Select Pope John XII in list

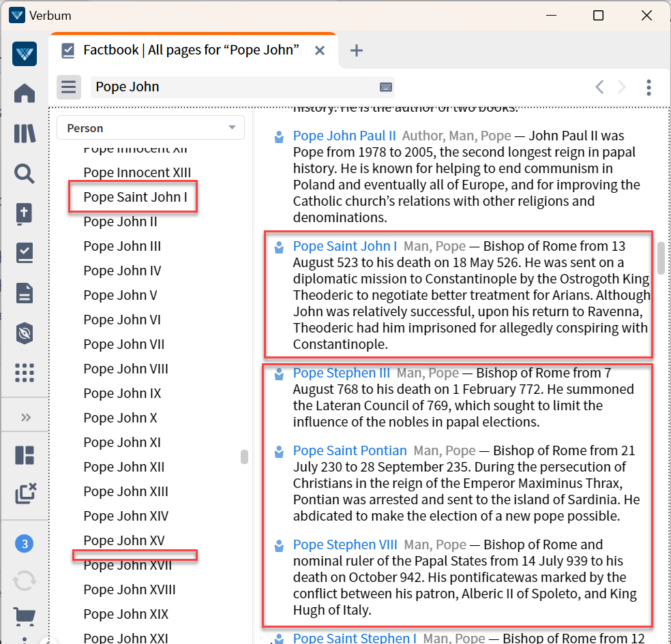pos(124,467)
